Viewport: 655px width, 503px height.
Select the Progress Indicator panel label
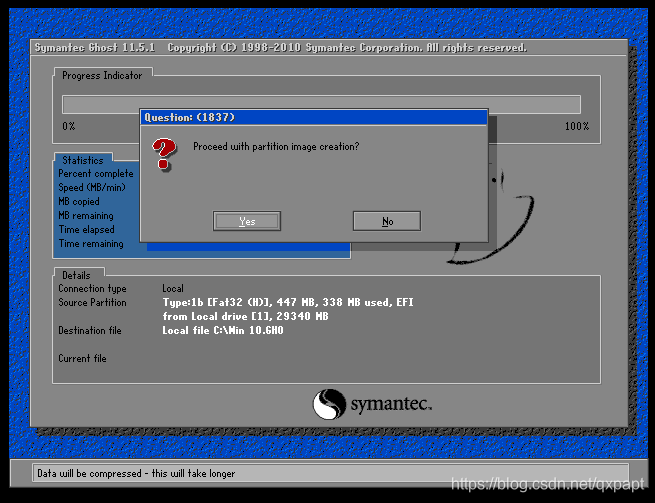102,76
